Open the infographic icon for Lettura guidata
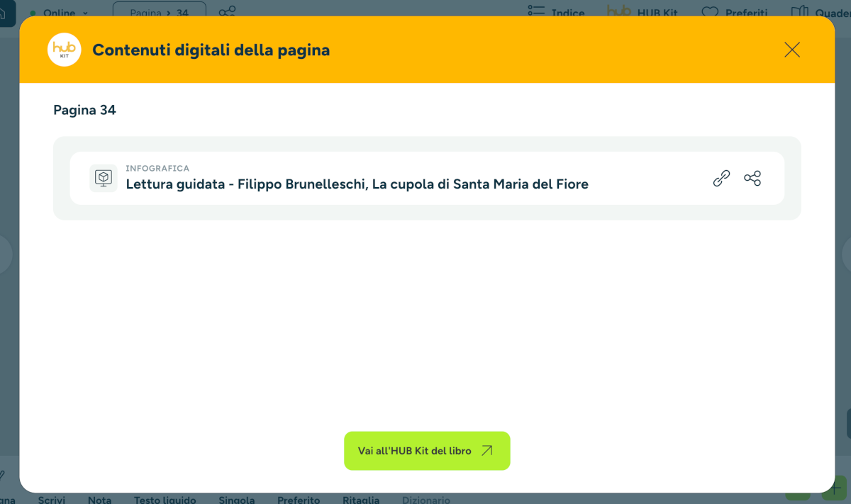The width and height of the screenshot is (851, 504). (x=104, y=178)
